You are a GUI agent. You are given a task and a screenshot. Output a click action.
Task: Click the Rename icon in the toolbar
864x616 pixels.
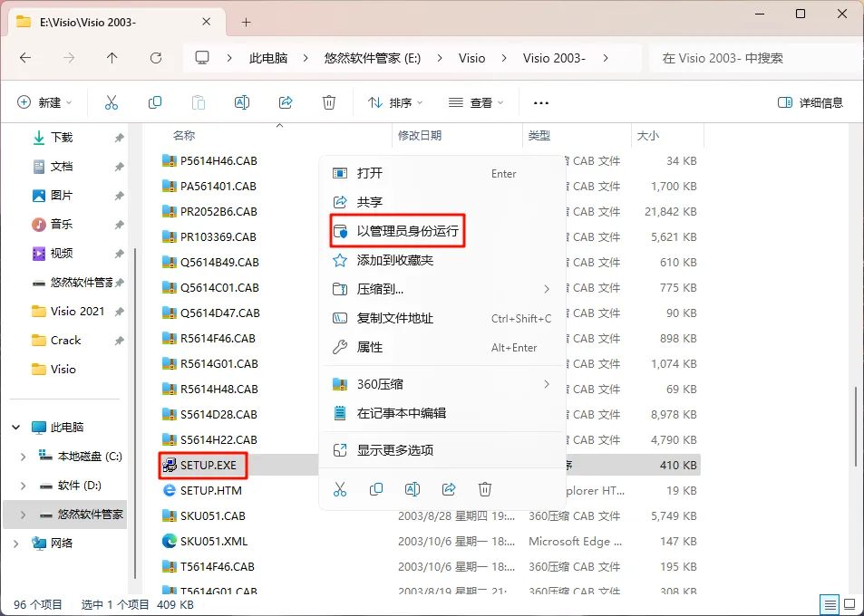242,102
